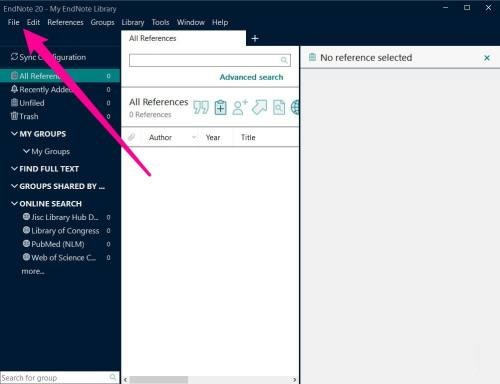Open Advanced search

(251, 77)
